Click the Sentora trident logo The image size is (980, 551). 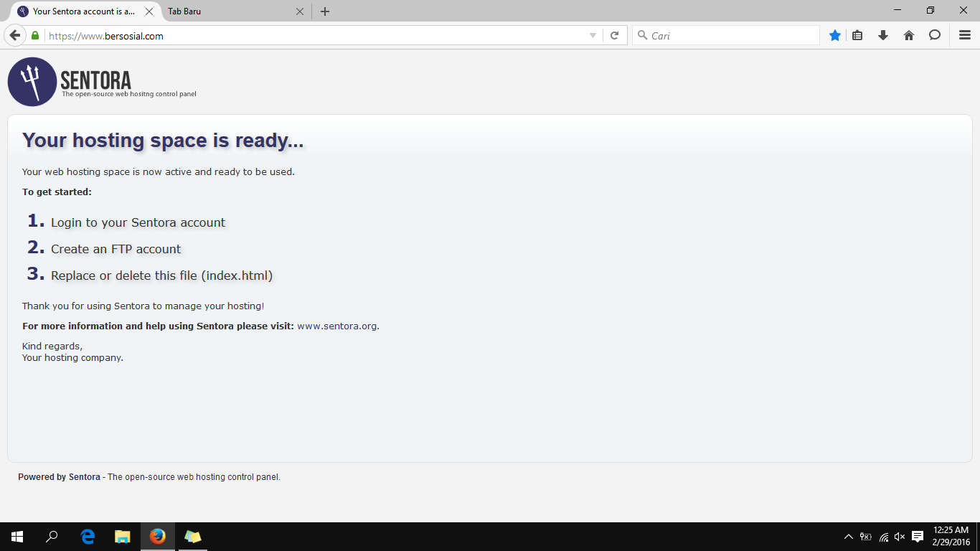[x=32, y=82]
